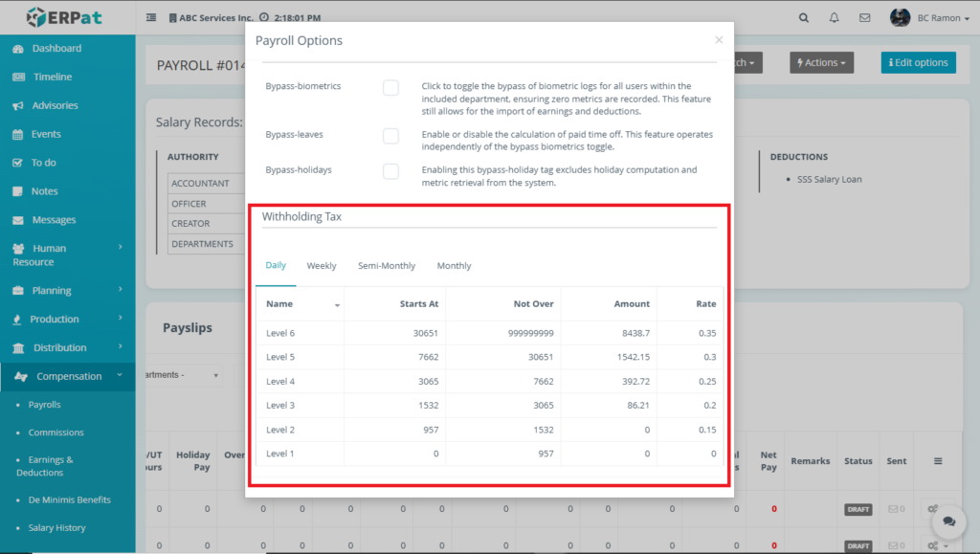Switch to the Monthly tab

454,266
